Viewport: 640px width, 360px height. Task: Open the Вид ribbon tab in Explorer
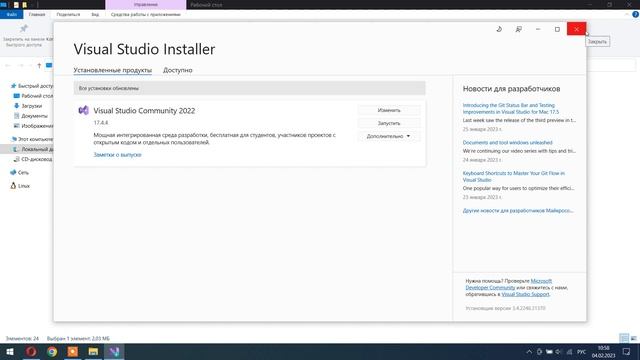(95, 14)
